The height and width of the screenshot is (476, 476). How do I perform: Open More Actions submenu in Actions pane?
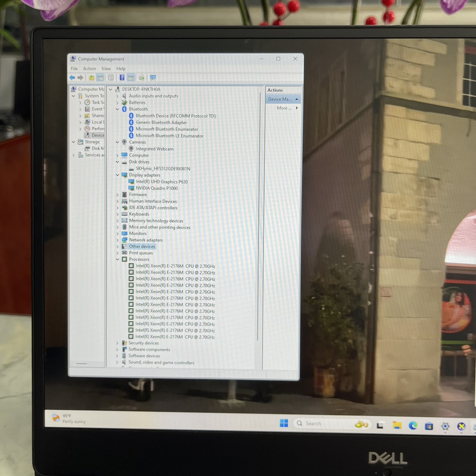point(287,108)
